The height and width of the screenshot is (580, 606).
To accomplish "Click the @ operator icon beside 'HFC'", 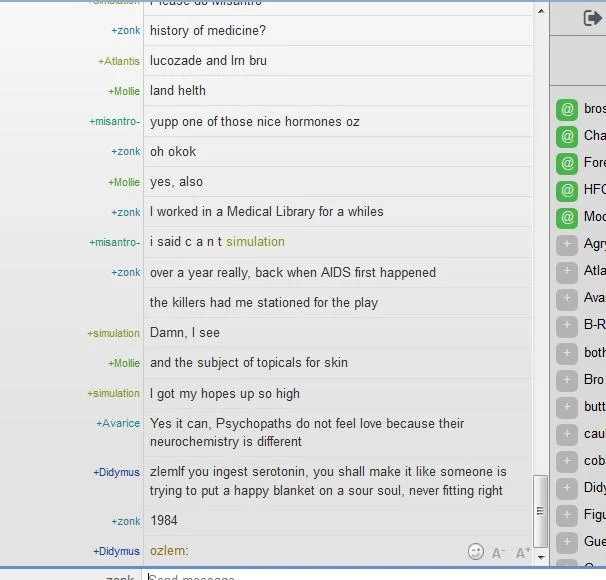I will tap(567, 190).
